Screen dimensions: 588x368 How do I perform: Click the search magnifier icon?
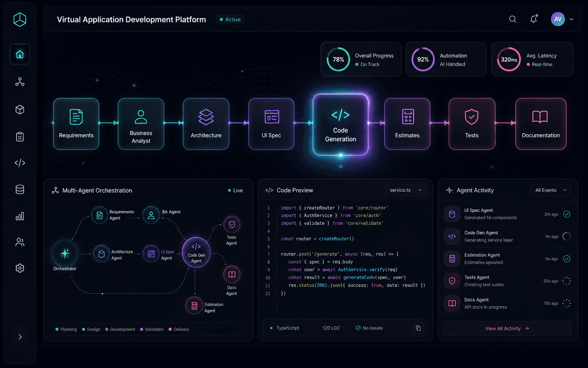513,19
